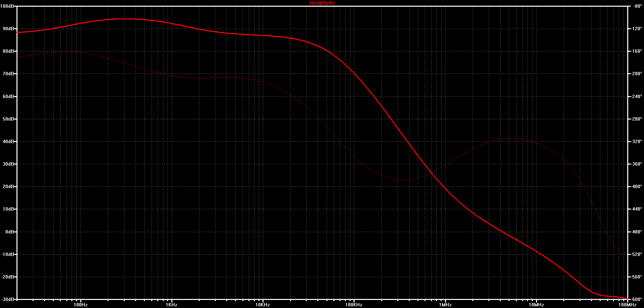Click the 100Hz frequency axis label

[x=81, y=305]
